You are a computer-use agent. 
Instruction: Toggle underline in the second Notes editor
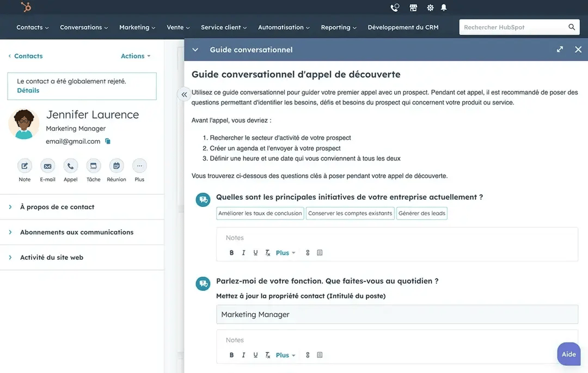click(255, 355)
